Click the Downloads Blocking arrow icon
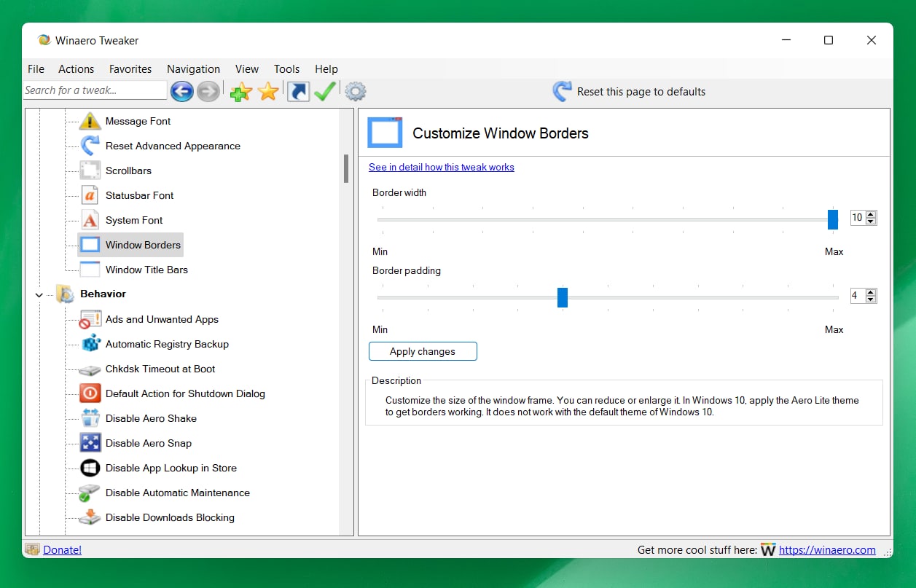The width and height of the screenshot is (916, 588). 90,517
